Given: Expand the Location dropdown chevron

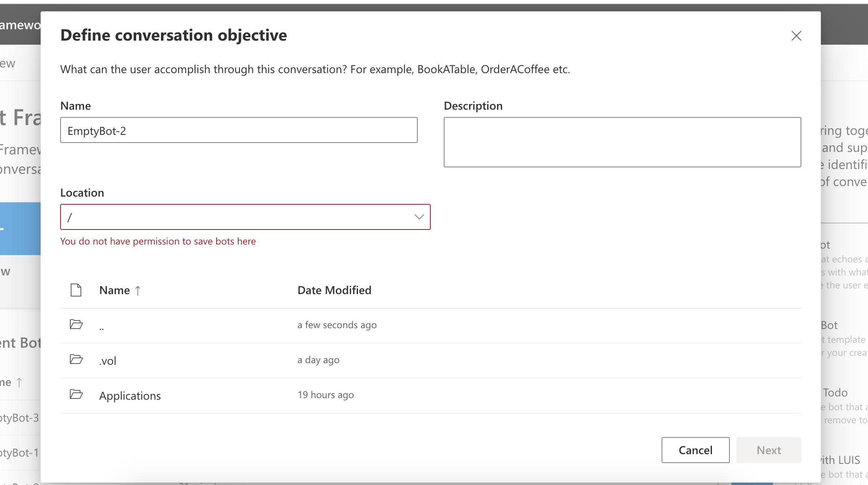Looking at the screenshot, I should 419,217.
